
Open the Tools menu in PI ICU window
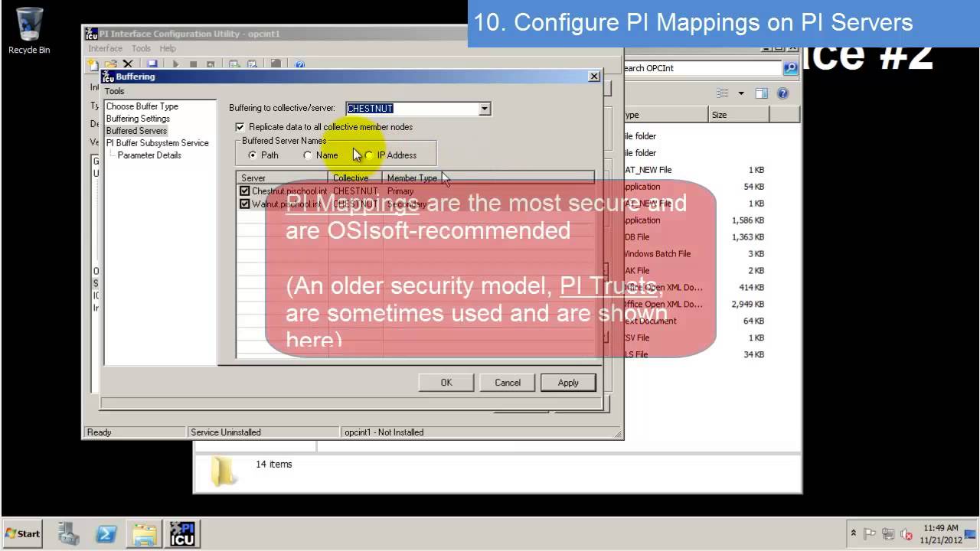(x=141, y=48)
